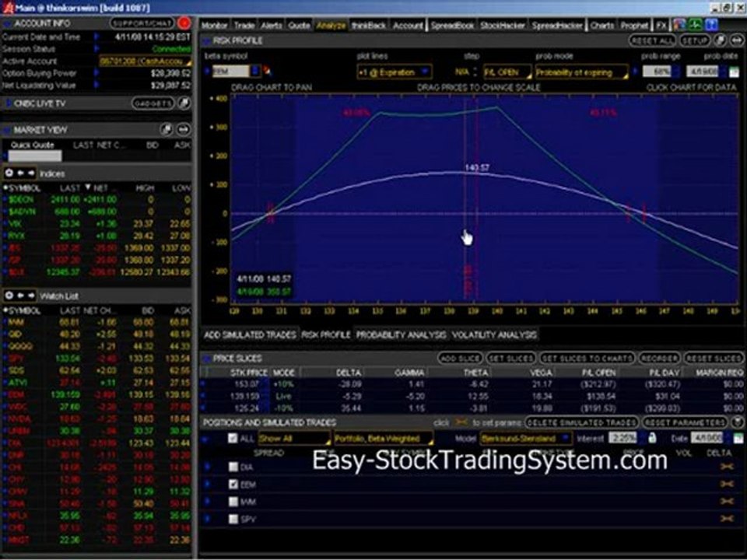Screen dimensions: 747x560
Task: Click the prob range 68% field
Action: 657,72
